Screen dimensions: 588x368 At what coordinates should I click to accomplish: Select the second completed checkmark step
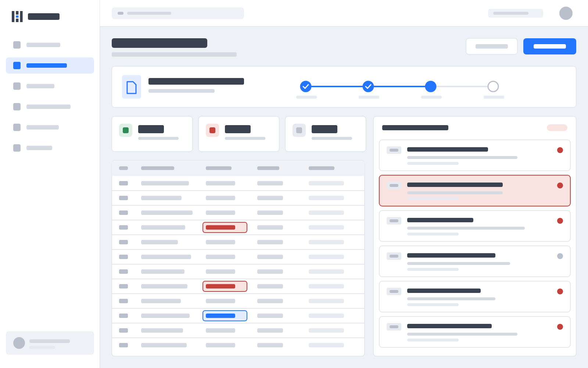coord(368,86)
